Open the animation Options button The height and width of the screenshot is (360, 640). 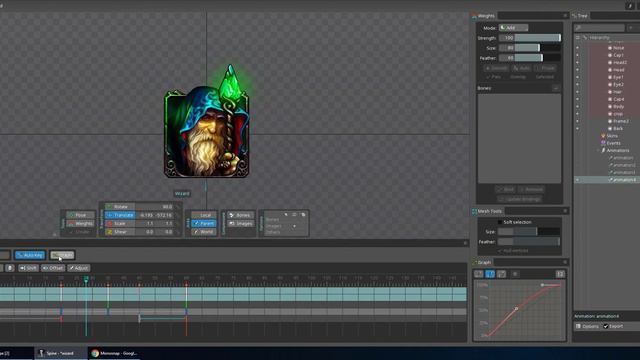pyautogui.click(x=587, y=326)
